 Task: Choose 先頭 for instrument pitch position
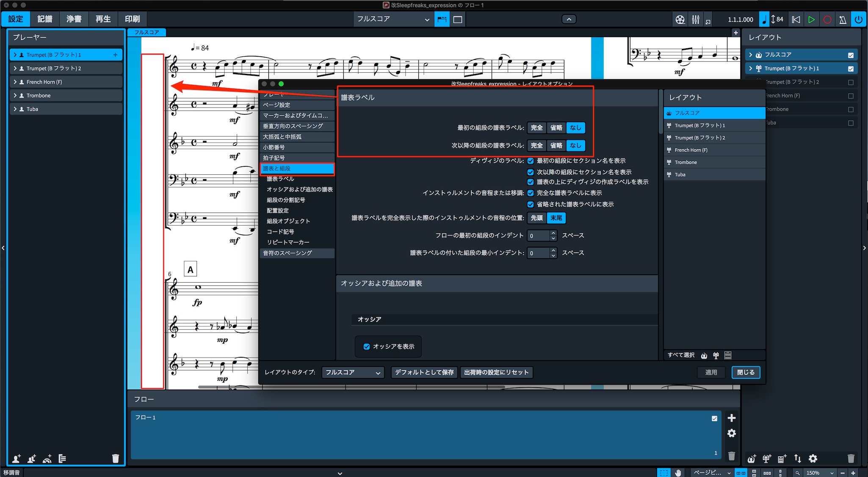pos(536,218)
